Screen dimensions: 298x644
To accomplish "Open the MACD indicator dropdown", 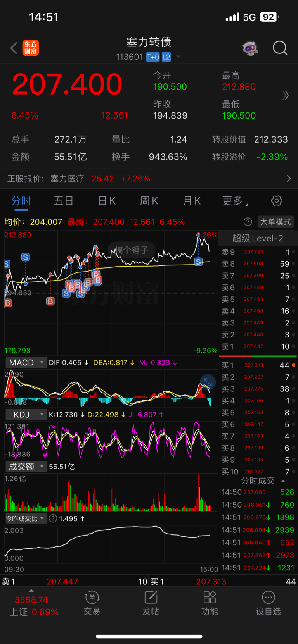I will 26,363.
